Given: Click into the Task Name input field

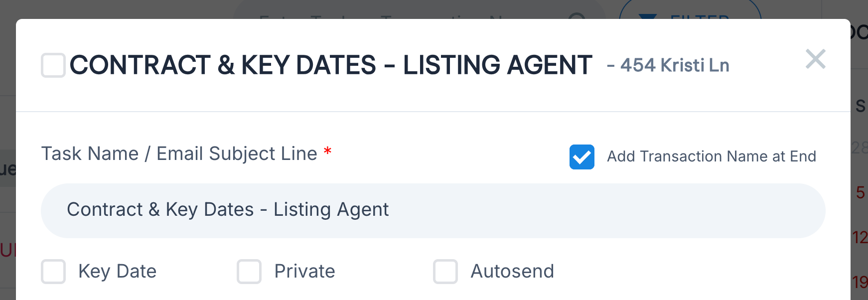Looking at the screenshot, I should coord(433,210).
